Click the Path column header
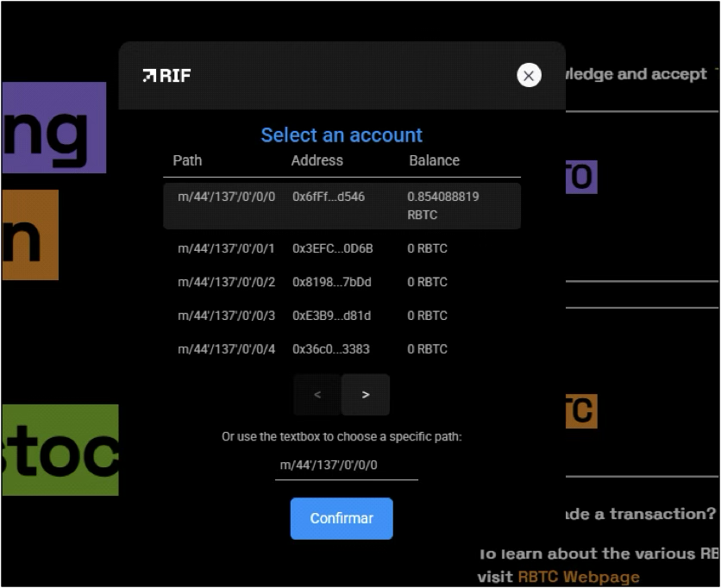 (187, 160)
